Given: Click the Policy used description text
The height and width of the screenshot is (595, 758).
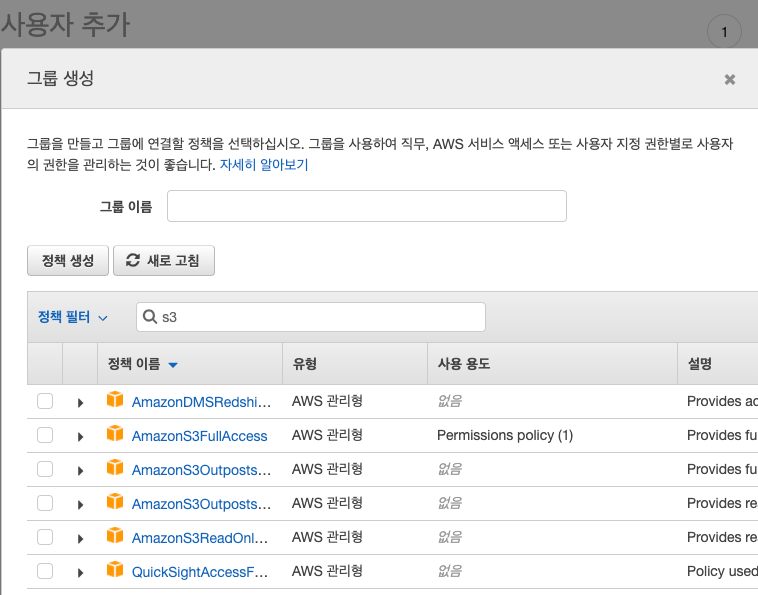Looking at the screenshot, I should (722, 571).
